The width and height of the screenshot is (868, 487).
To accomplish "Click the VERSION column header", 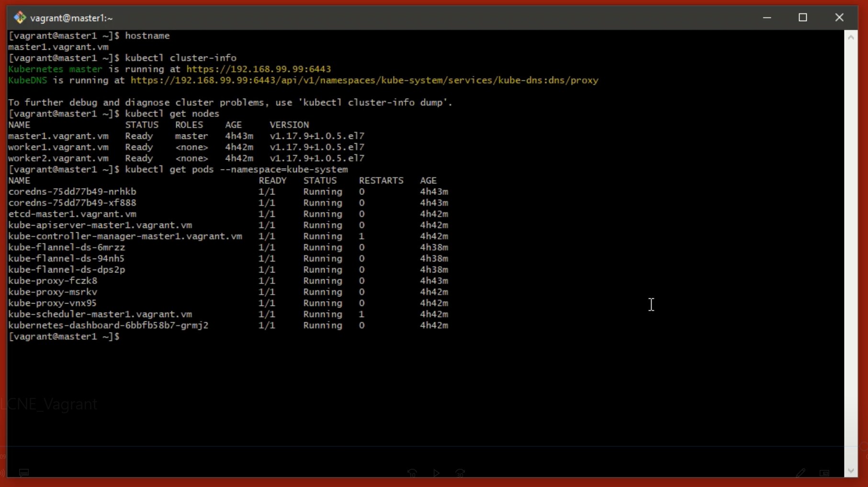I will coord(289,125).
